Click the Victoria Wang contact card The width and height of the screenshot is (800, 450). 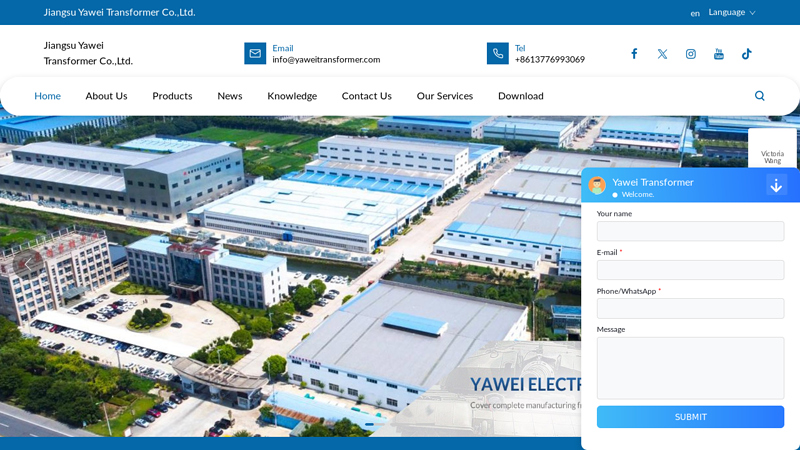(772, 148)
